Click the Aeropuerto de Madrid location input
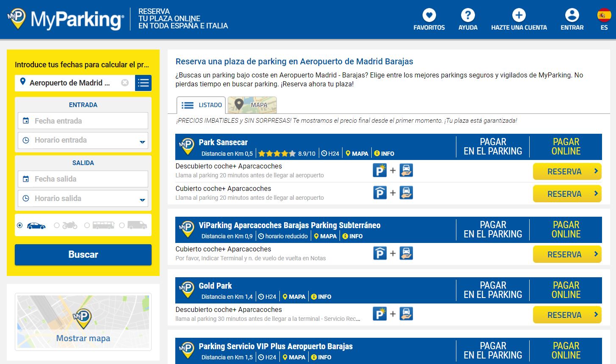The image size is (616, 364). coord(75,83)
